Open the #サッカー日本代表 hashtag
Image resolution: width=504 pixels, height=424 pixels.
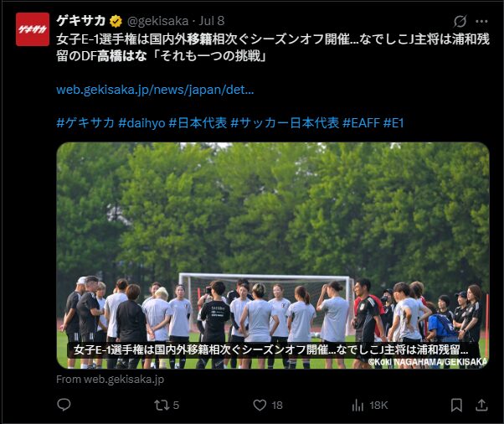tap(285, 122)
